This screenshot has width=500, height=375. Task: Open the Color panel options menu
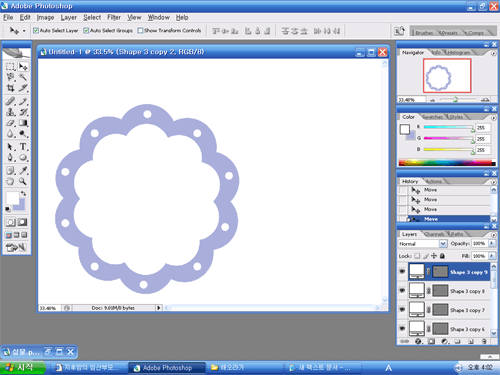pos(493,118)
